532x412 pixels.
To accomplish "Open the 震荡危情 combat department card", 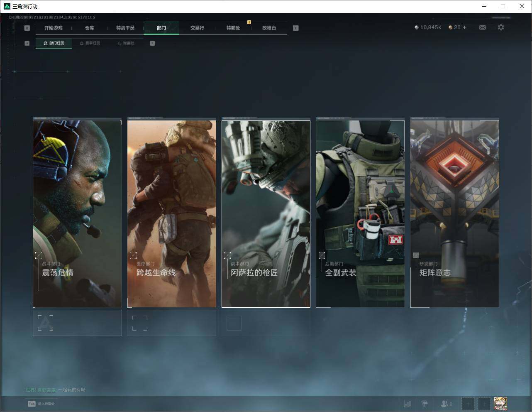I will (77, 213).
